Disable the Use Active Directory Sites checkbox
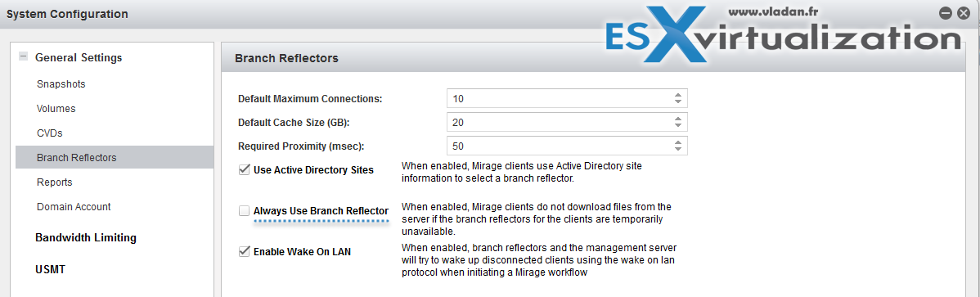Viewport: 980px width, 297px height. [x=245, y=169]
